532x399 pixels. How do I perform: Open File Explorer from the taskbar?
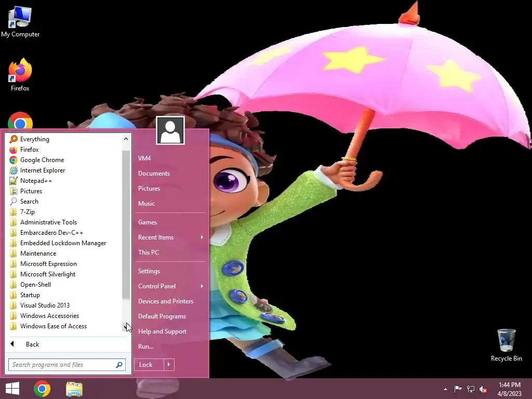coord(74,389)
